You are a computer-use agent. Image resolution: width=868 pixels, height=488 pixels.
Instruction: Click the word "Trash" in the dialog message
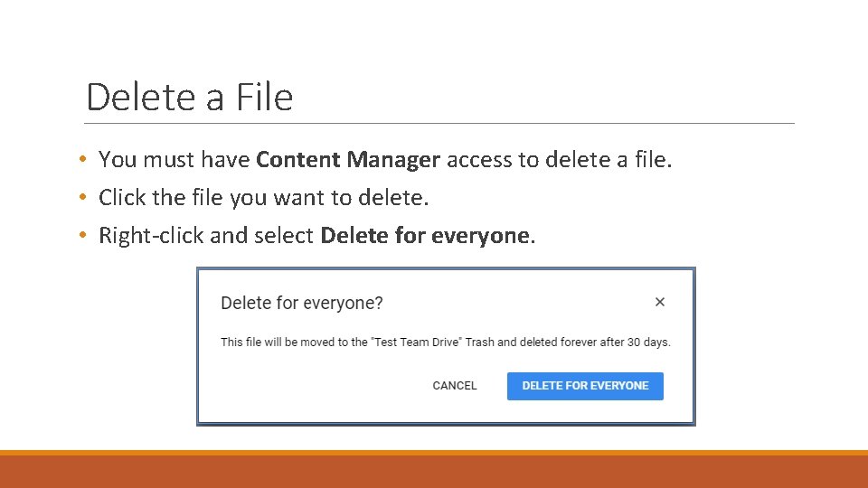[479, 343]
